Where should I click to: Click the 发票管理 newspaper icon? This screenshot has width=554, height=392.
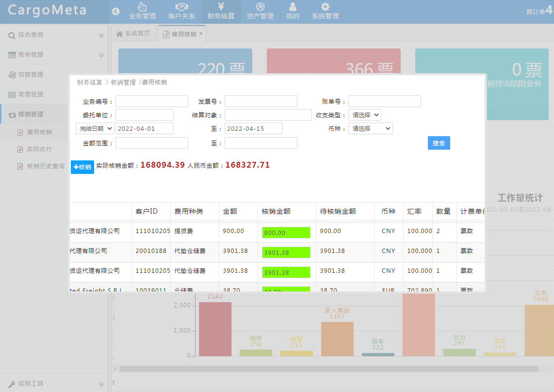pos(12,94)
